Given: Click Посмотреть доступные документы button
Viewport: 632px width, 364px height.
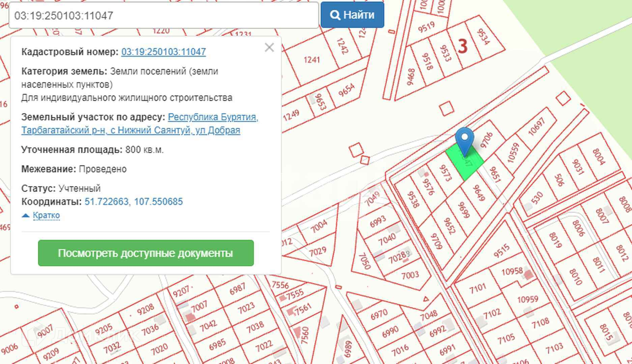Looking at the screenshot, I should [x=146, y=253].
